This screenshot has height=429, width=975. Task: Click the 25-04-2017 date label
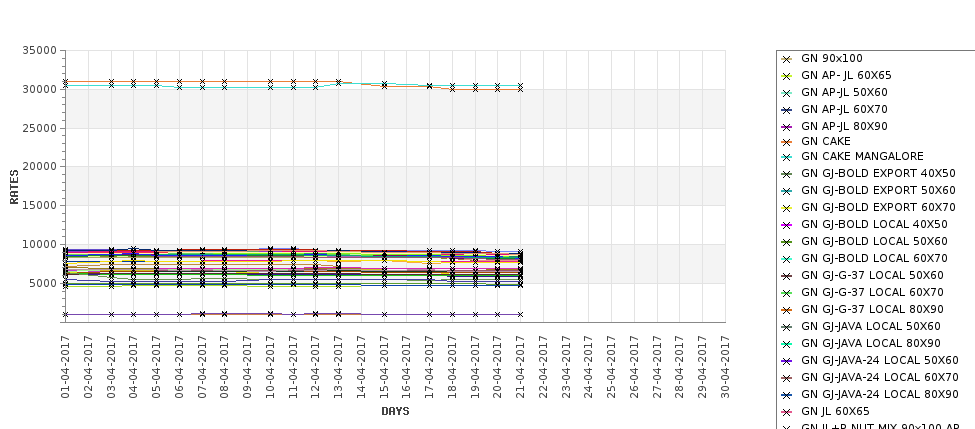point(611,367)
